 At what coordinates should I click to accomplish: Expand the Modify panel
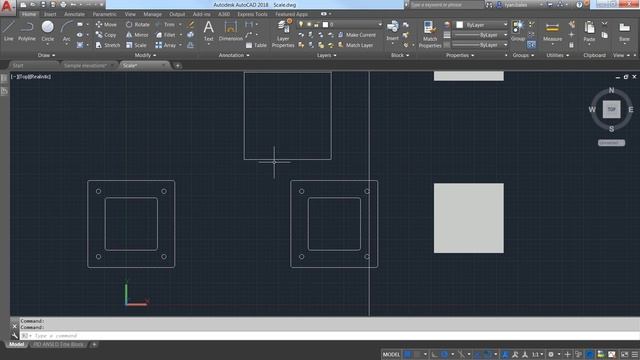coord(145,55)
